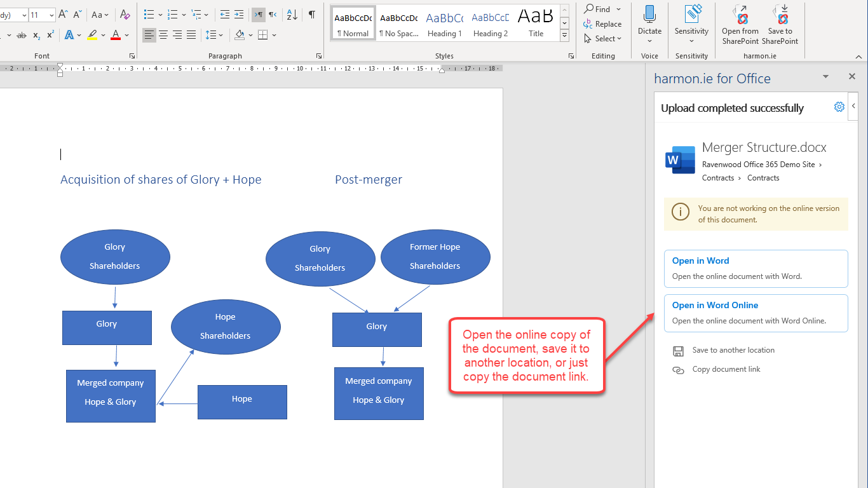The height and width of the screenshot is (488, 868).
Task: Decrease paragraph indent
Action: coord(224,14)
